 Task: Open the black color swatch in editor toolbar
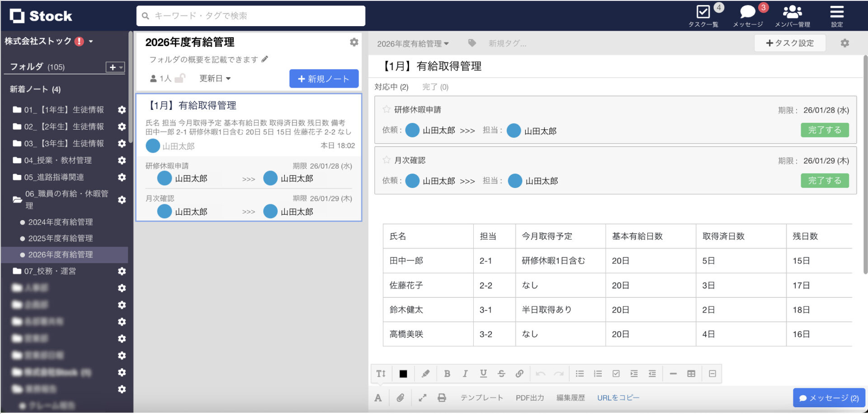[x=403, y=374]
